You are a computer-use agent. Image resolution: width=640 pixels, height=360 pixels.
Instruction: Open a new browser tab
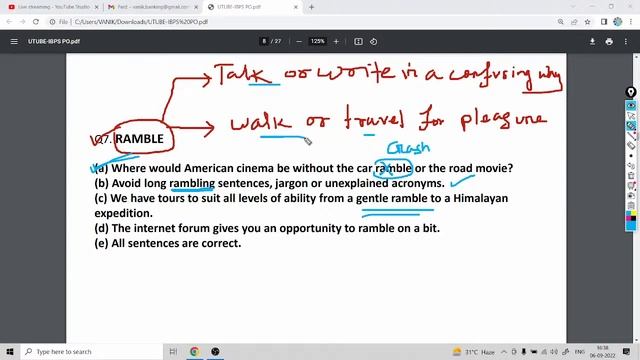pyautogui.click(x=311, y=7)
